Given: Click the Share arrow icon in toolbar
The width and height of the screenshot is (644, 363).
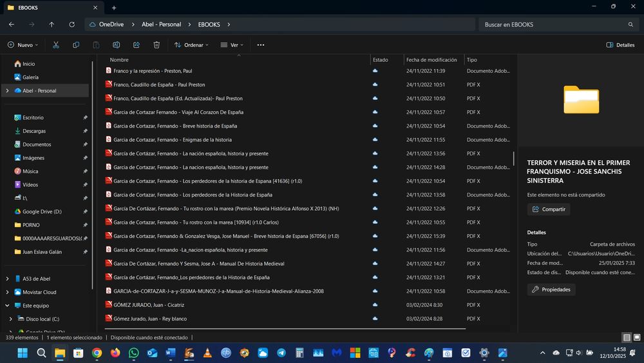Looking at the screenshot, I should click(x=137, y=45).
